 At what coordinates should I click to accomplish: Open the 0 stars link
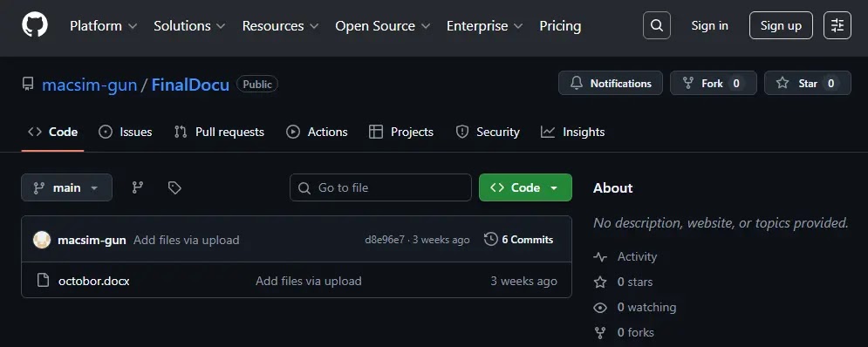pos(635,282)
